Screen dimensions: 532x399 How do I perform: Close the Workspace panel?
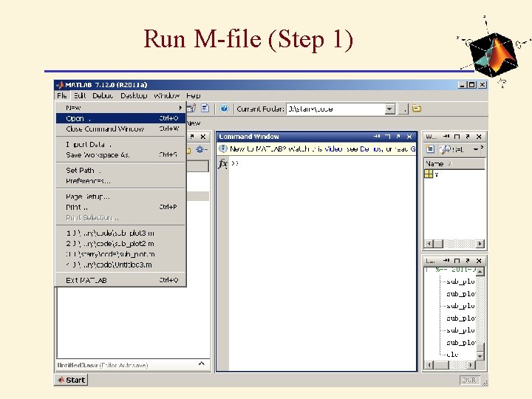479,137
